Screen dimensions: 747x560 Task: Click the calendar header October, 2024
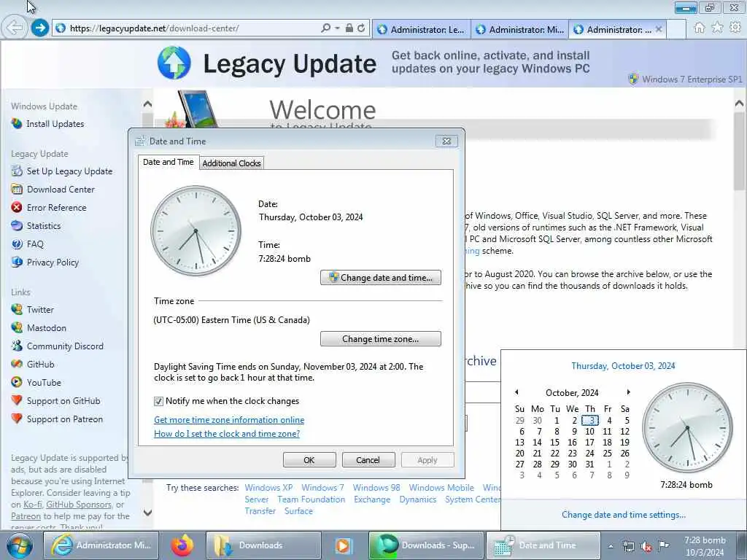572,393
